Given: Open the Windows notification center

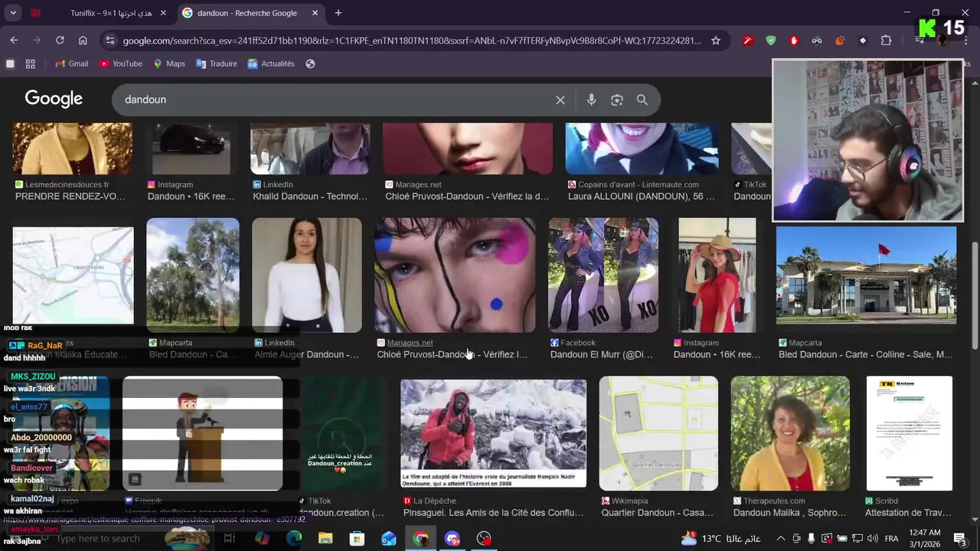Looking at the screenshot, I should click(959, 539).
